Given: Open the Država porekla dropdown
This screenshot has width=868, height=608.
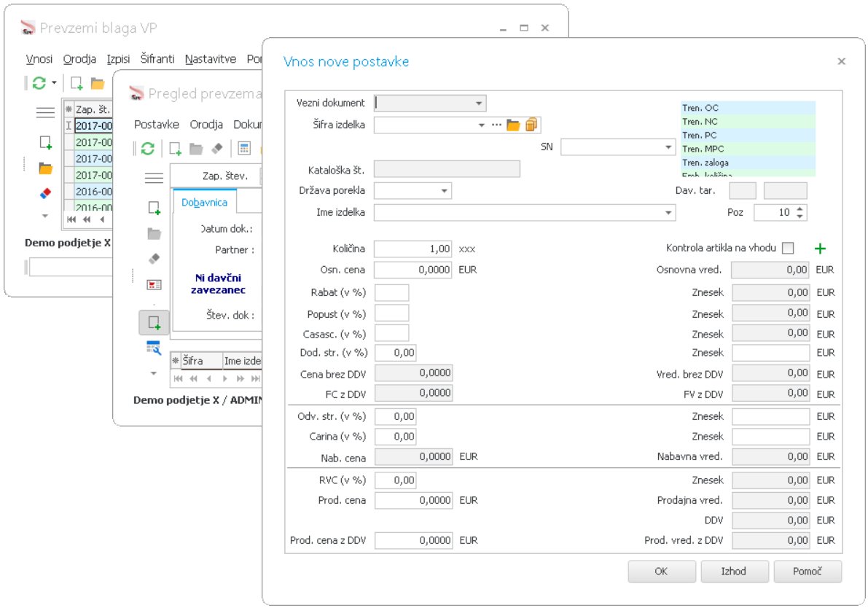Looking at the screenshot, I should point(444,191).
